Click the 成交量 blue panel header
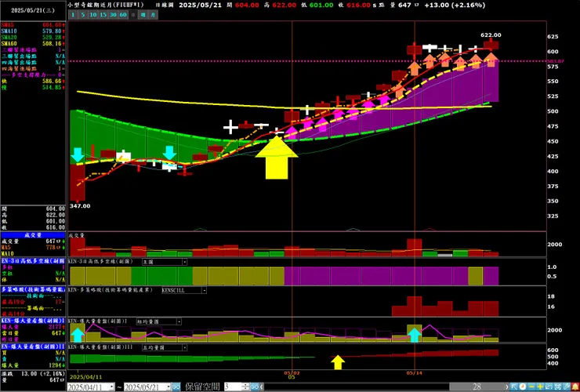Image resolution: width=580 pixels, height=392 pixels. coord(33,235)
